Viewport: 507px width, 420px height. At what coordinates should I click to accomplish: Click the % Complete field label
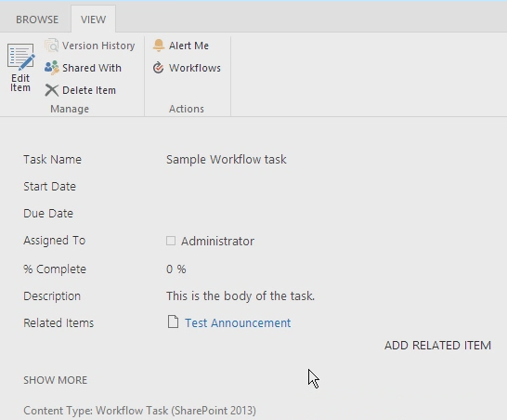[x=55, y=269]
